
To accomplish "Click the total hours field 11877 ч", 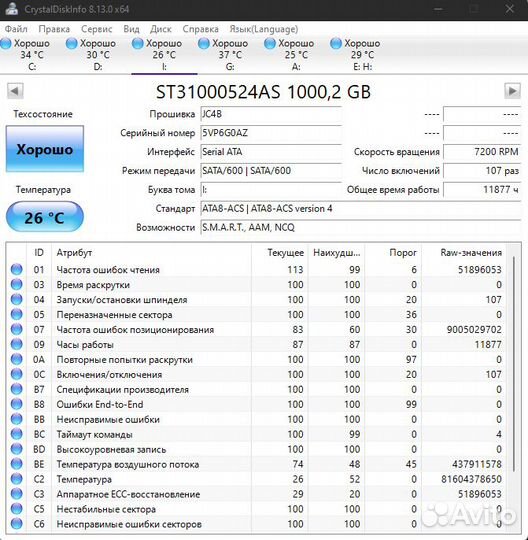I will [482, 190].
